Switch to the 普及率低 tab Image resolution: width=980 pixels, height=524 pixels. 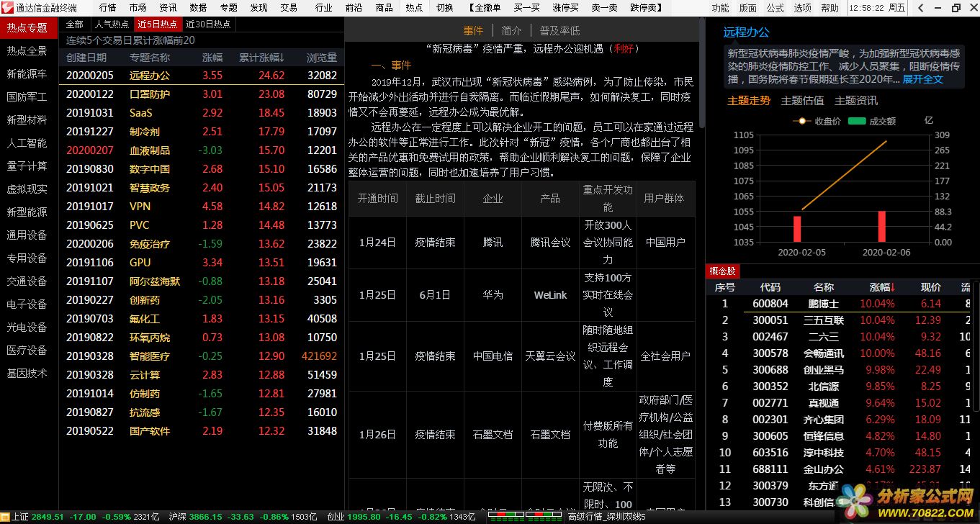point(559,31)
